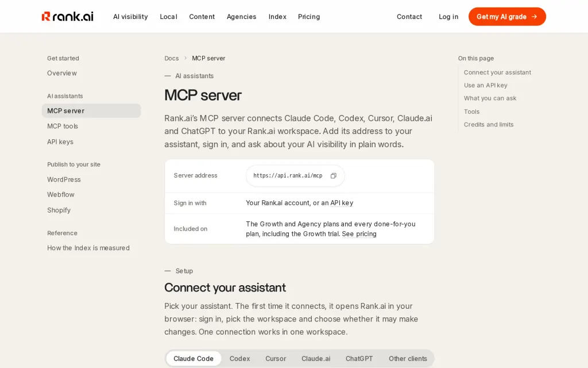The width and height of the screenshot is (588, 368).
Task: Click the Docs breadcrumb
Action: (x=171, y=58)
